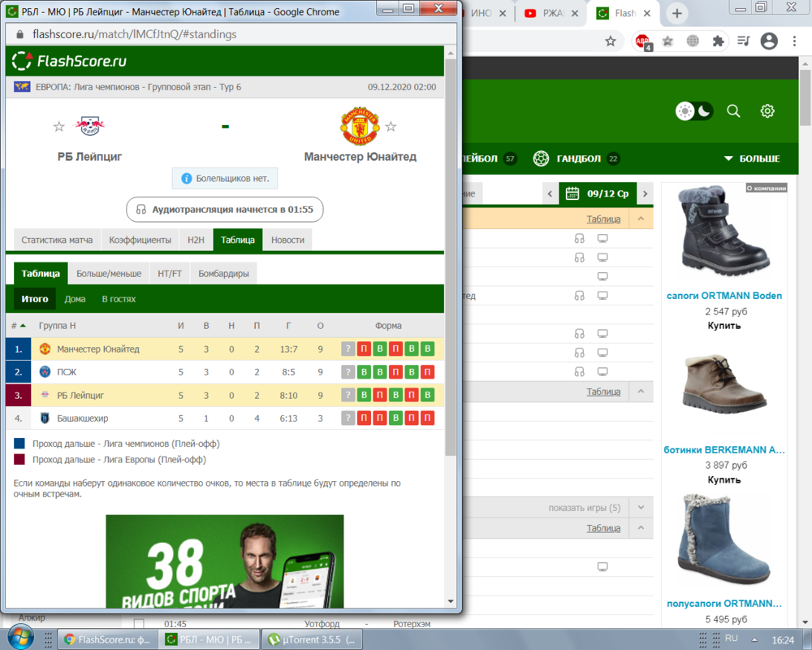Close the Flash browser tab
Viewport: 812px width, 650px height.
647,14
